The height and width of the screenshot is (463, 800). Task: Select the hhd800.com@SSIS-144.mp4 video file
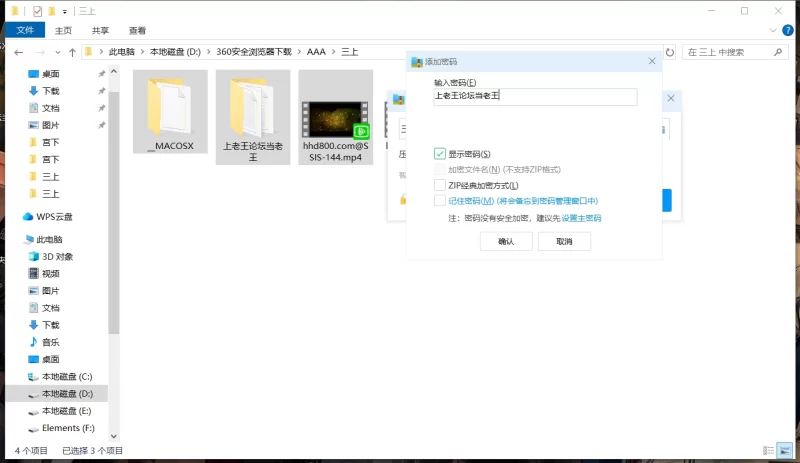pyautogui.click(x=336, y=117)
